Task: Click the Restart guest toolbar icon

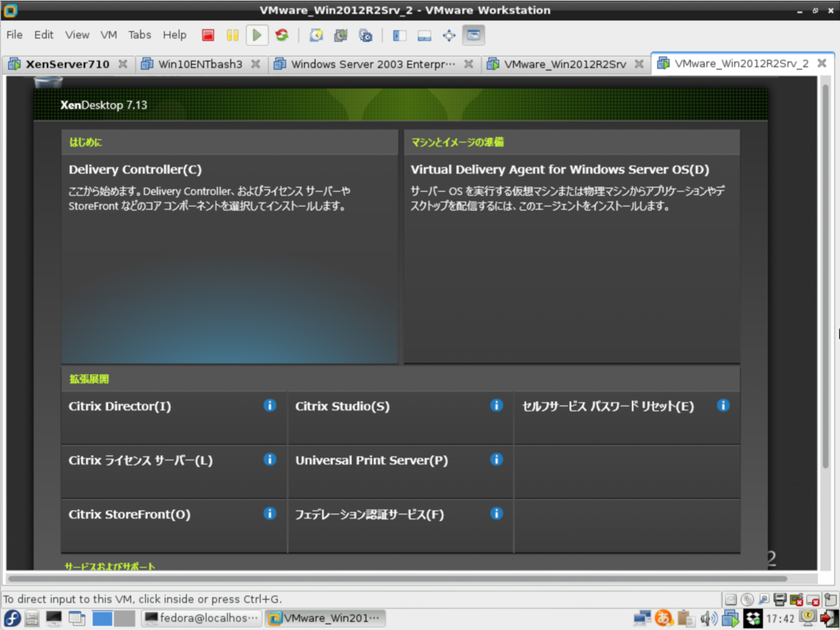Action: coord(282,35)
